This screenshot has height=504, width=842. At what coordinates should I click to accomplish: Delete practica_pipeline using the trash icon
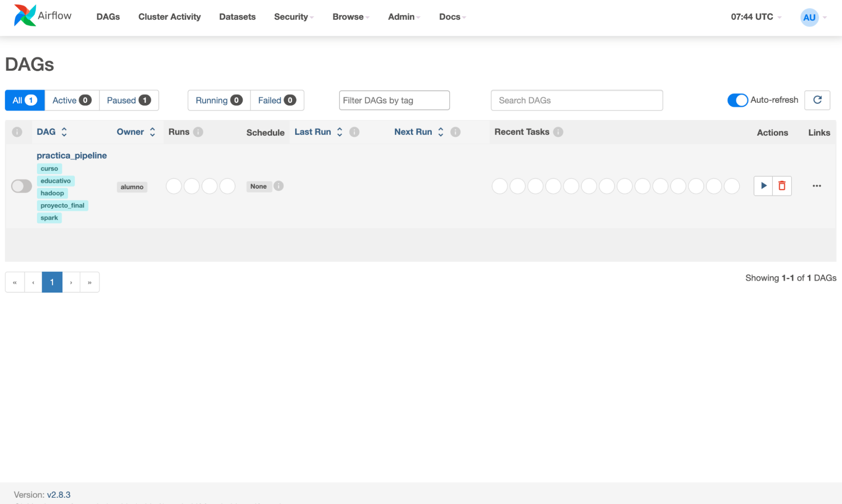pyautogui.click(x=782, y=186)
